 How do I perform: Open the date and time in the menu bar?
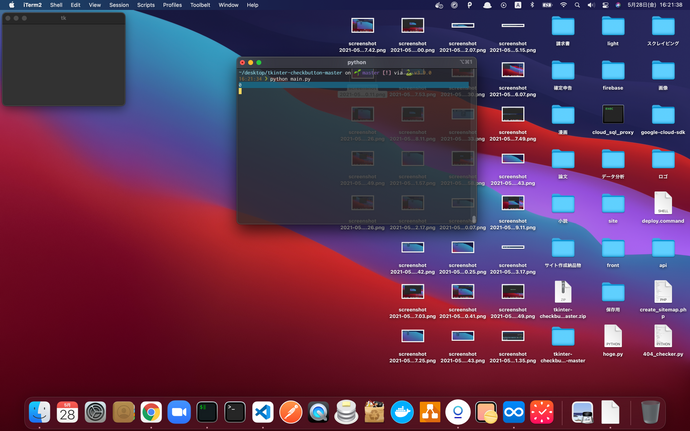coord(655,5)
